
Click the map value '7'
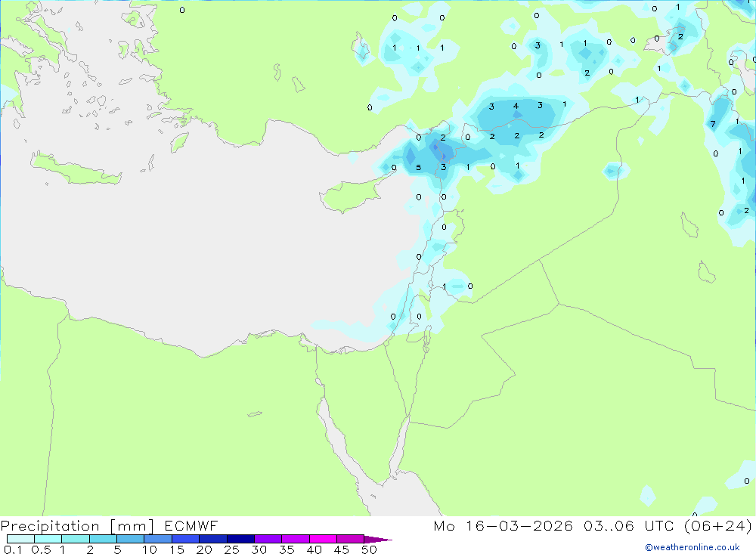pos(713,125)
